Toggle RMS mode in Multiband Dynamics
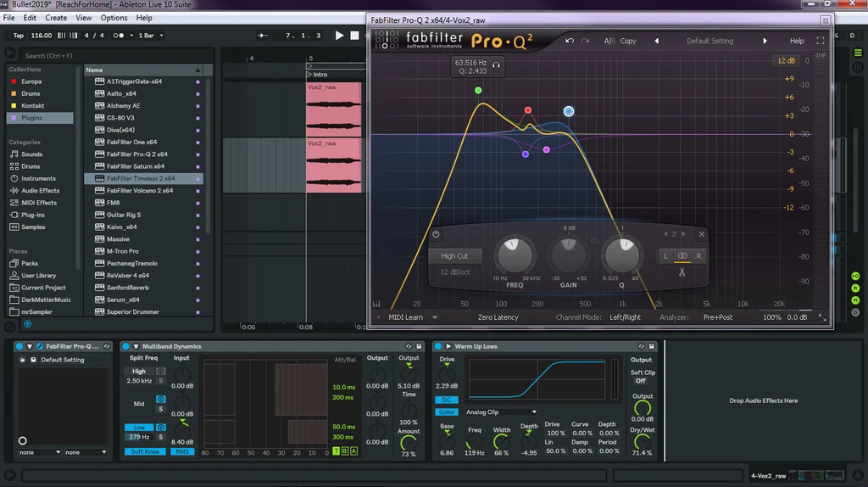868x487 pixels. [x=184, y=451]
